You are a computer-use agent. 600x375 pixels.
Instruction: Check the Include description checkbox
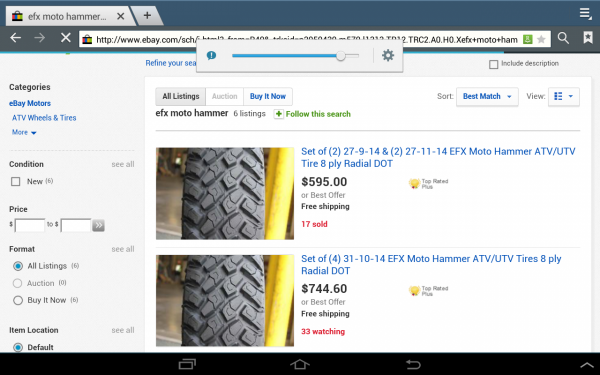494,64
